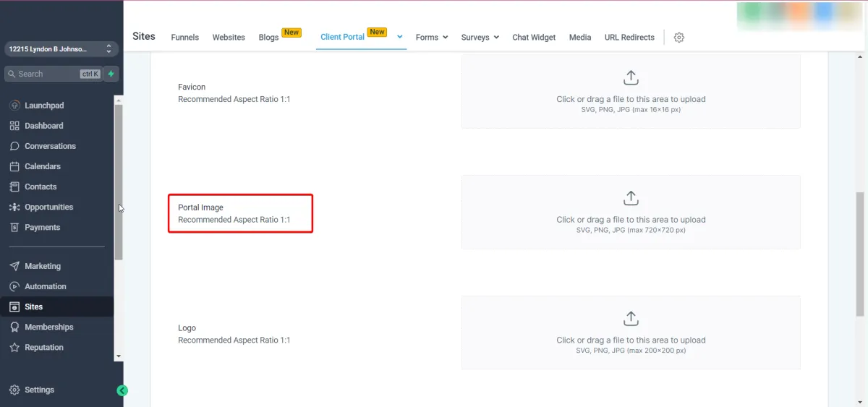Open the Memberships icon
The width and height of the screenshot is (868, 407).
(14, 327)
